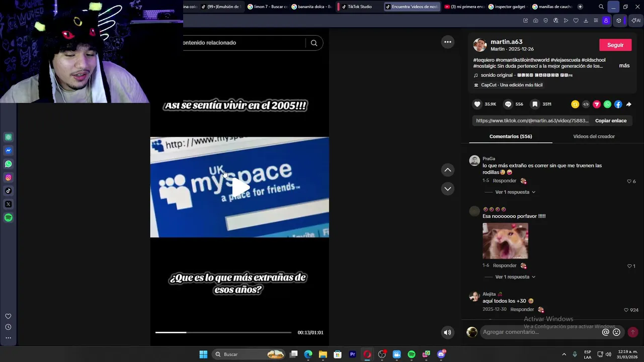Click the yellow repost icon

click(x=575, y=104)
